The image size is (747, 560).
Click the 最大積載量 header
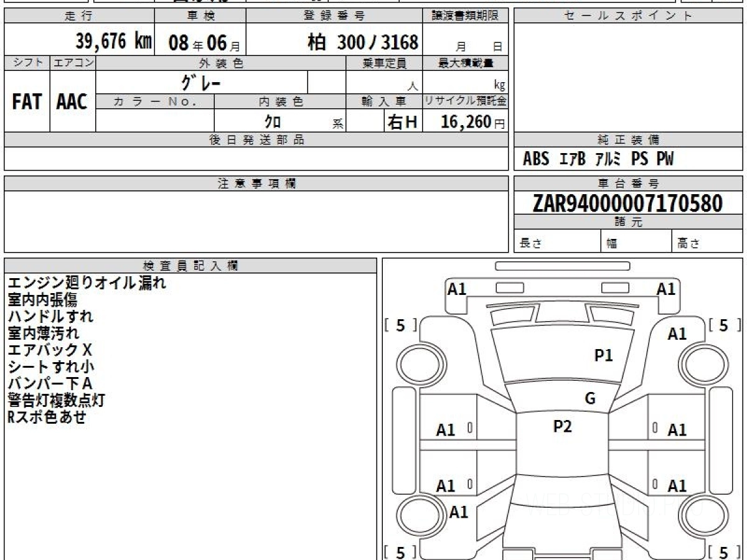tap(466, 63)
